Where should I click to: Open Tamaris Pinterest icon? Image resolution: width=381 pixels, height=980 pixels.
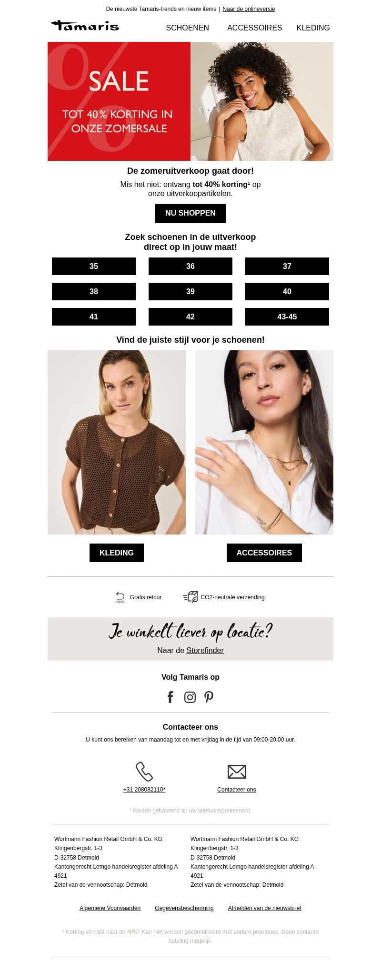(209, 697)
